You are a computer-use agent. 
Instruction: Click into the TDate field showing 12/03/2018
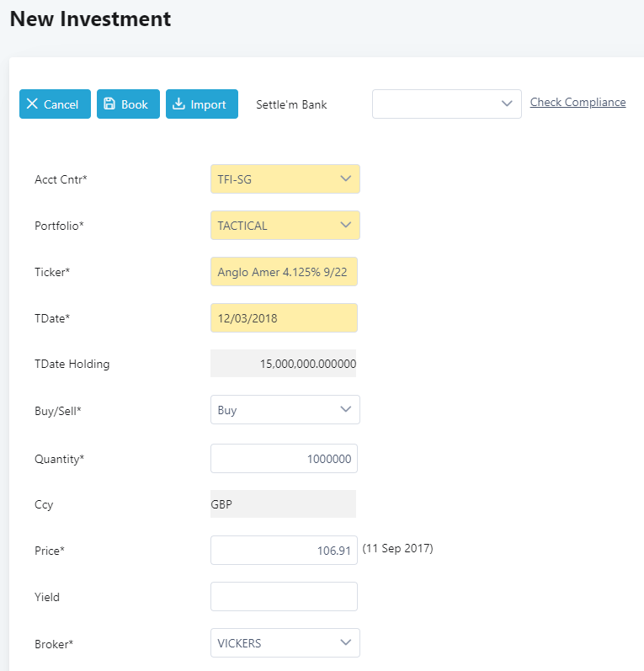284,318
